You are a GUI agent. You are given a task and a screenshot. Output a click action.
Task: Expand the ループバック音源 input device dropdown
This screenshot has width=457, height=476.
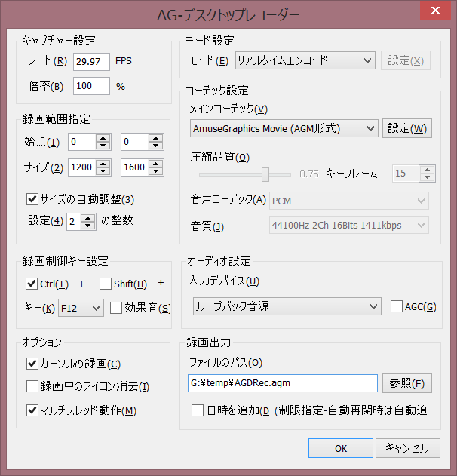[287, 306]
